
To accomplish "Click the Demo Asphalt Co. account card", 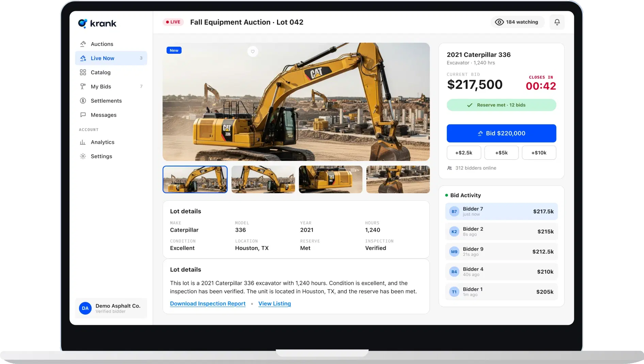I will [111, 308].
